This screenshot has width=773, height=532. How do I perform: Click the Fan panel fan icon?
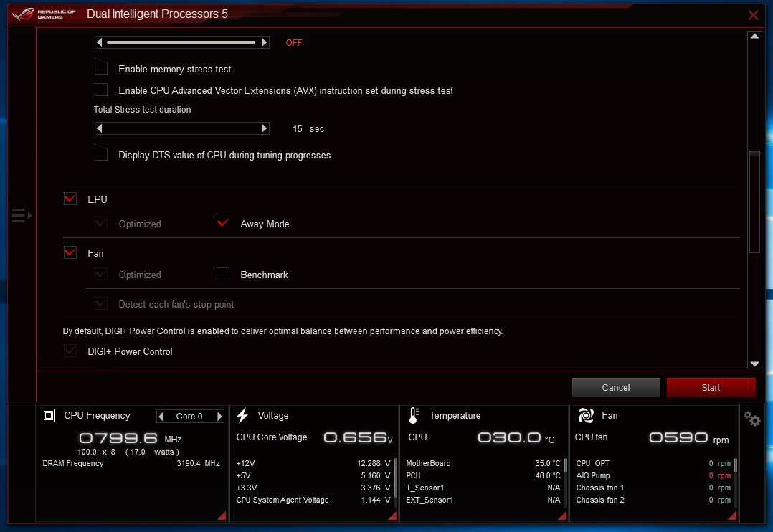(x=586, y=416)
